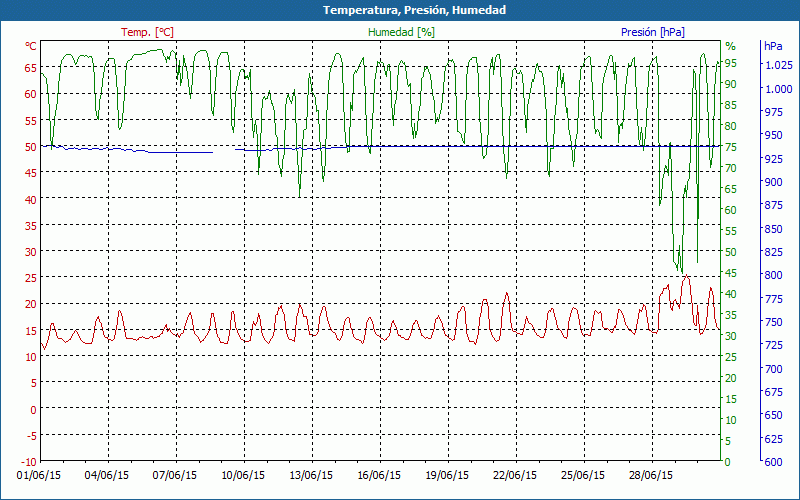Click the '600' pressure axis value
Viewport: 800px width, 500px height.
point(773,462)
